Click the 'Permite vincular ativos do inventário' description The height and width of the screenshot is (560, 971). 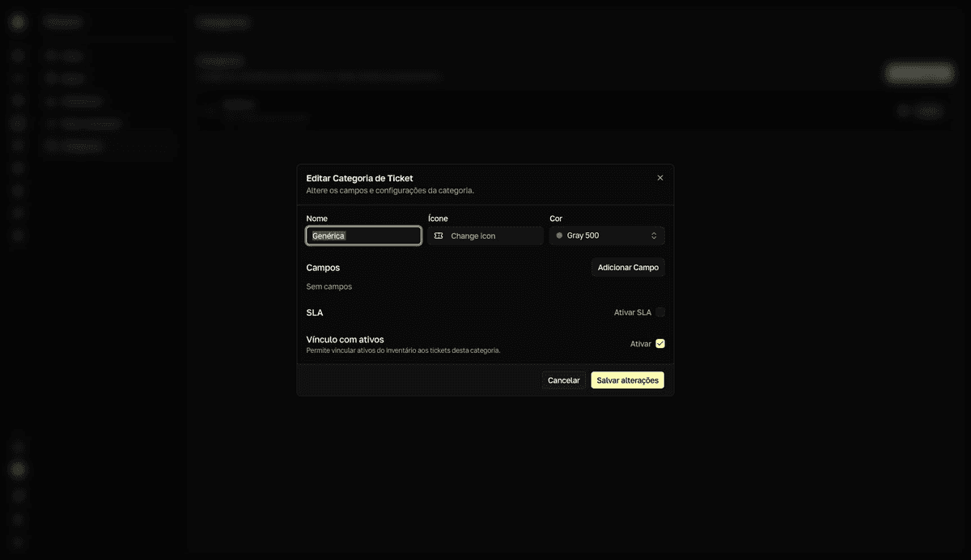[x=404, y=351]
